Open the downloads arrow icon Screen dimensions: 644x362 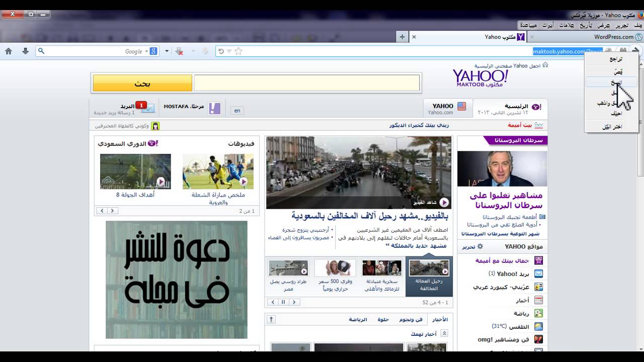[x=25, y=51]
